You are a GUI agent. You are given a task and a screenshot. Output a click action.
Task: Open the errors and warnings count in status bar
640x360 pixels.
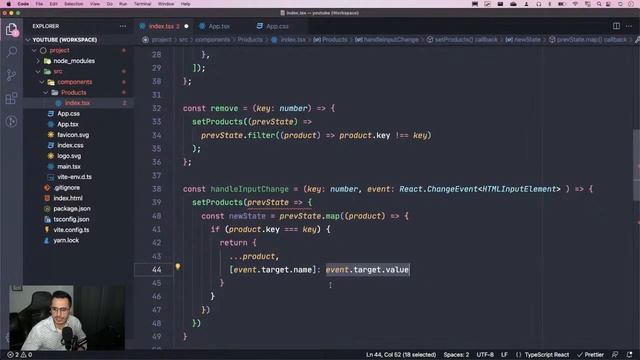click(20, 355)
